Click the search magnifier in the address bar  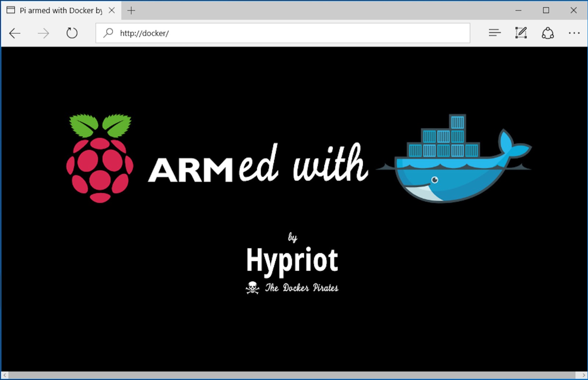pos(107,33)
